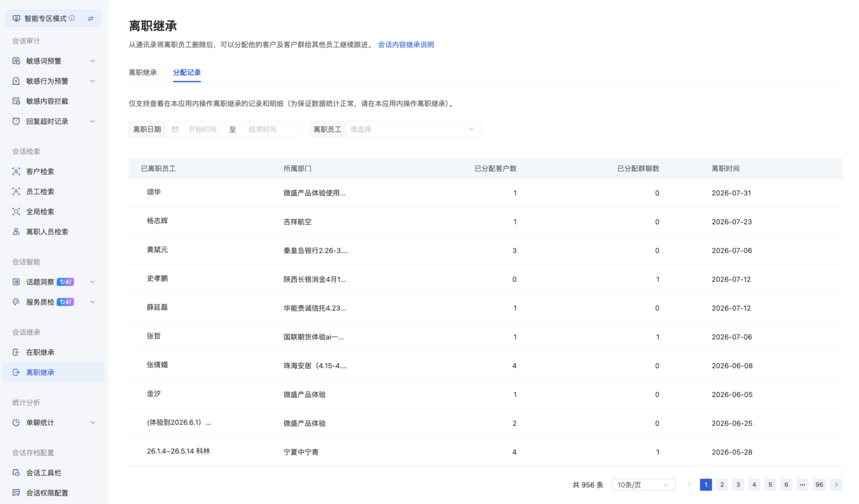Viewport: 859px width, 504px height.
Task: Open 话题洞察 icon in sidebar
Action: [16, 282]
